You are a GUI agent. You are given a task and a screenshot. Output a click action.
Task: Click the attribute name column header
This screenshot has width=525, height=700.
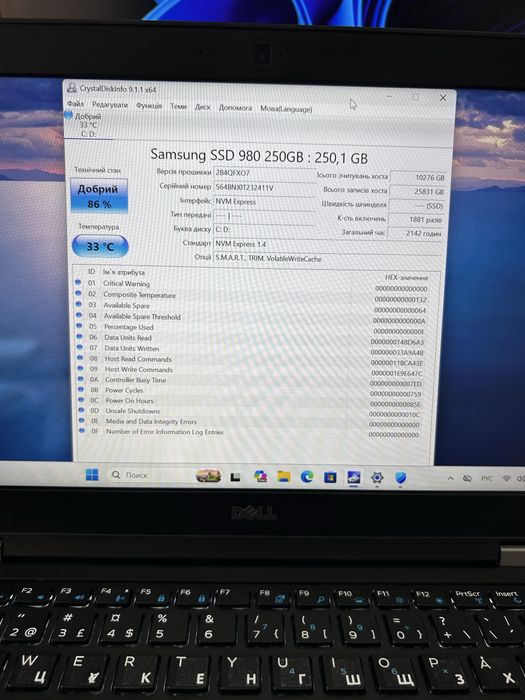point(124,272)
